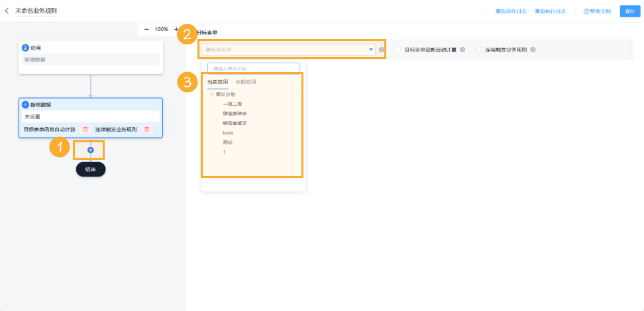The image size is (644, 311).
Task: Open 查看执行日志 link
Action: 551,11
